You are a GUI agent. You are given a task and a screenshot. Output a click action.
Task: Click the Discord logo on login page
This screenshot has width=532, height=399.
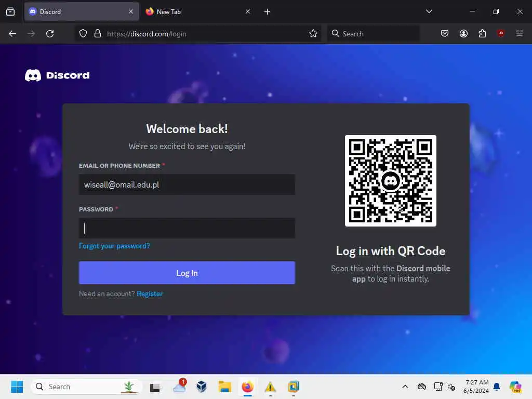tap(57, 75)
